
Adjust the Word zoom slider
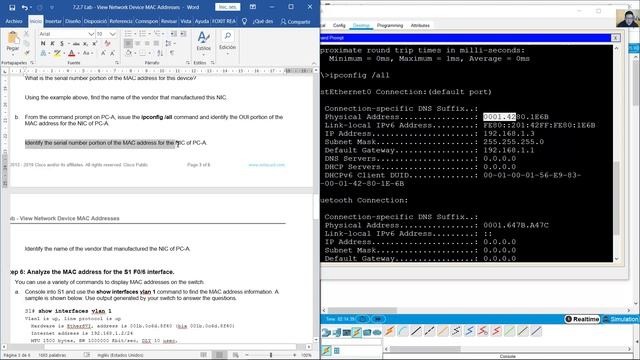coord(271,355)
